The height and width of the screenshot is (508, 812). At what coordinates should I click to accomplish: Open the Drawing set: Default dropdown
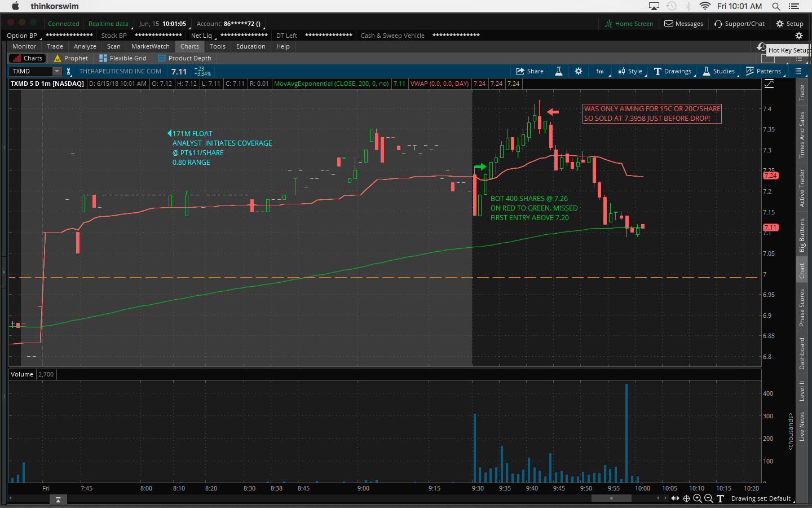tap(761, 498)
